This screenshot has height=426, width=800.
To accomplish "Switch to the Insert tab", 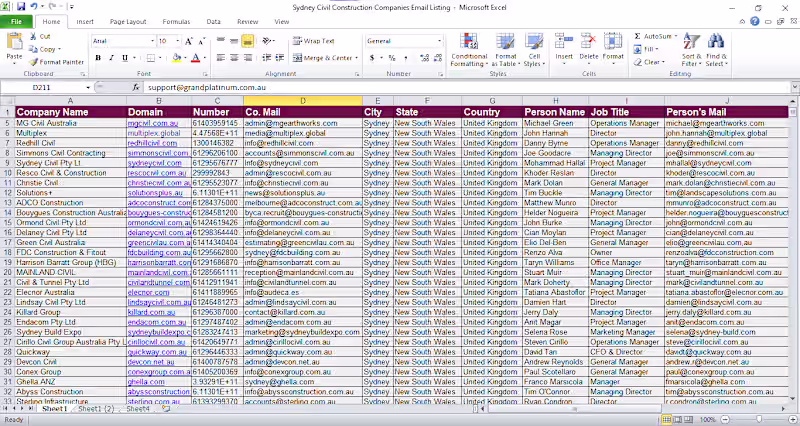I will click(x=85, y=21).
